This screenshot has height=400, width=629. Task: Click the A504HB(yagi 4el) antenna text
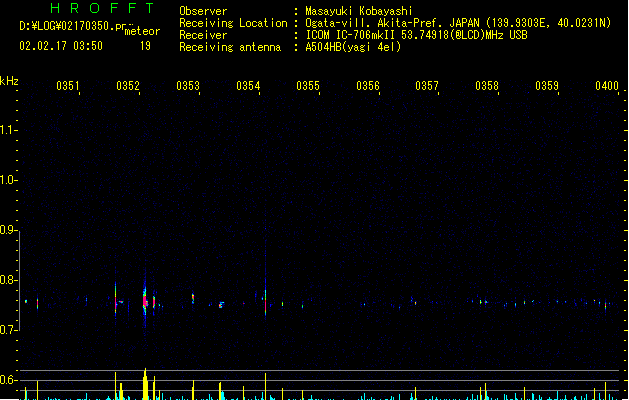(353, 47)
